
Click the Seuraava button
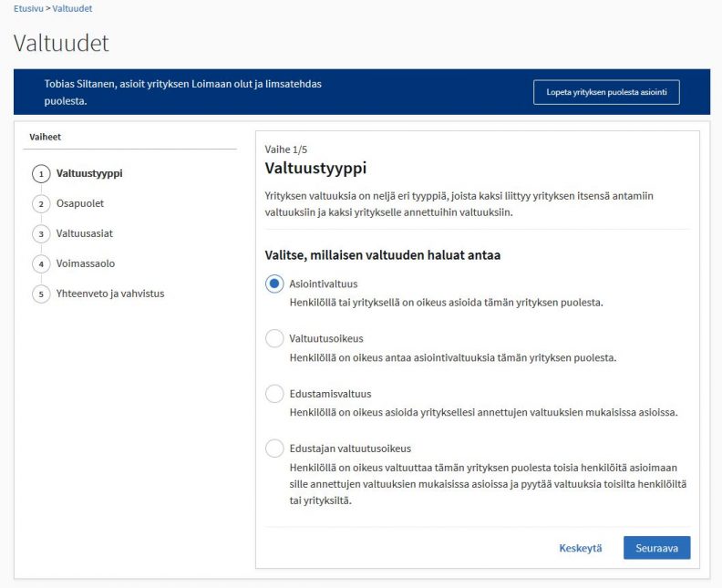[656, 548]
